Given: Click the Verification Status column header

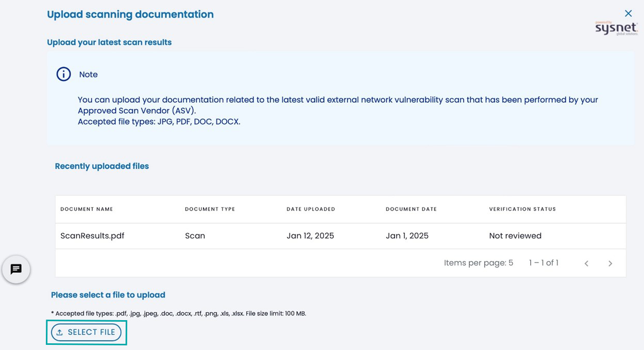Looking at the screenshot, I should (522, 209).
